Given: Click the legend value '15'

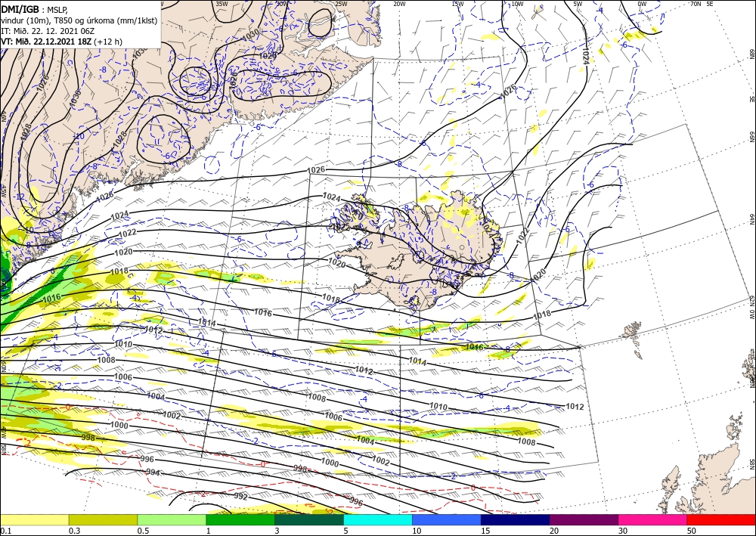Looking at the screenshot, I should [486, 531].
